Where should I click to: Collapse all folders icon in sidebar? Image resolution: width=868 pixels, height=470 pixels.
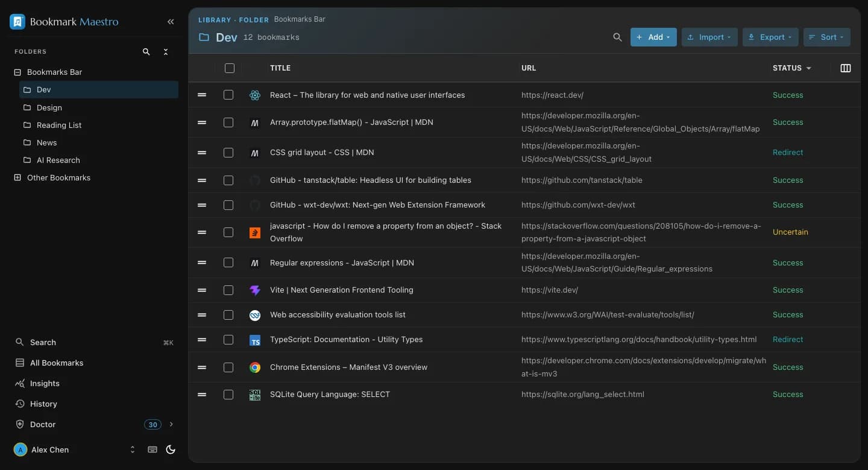pyautogui.click(x=166, y=52)
